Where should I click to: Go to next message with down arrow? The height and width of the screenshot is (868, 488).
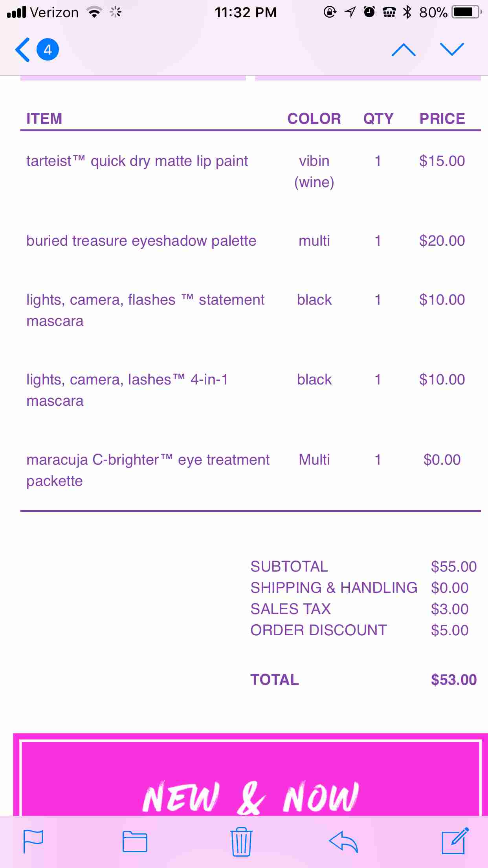pos(452,50)
